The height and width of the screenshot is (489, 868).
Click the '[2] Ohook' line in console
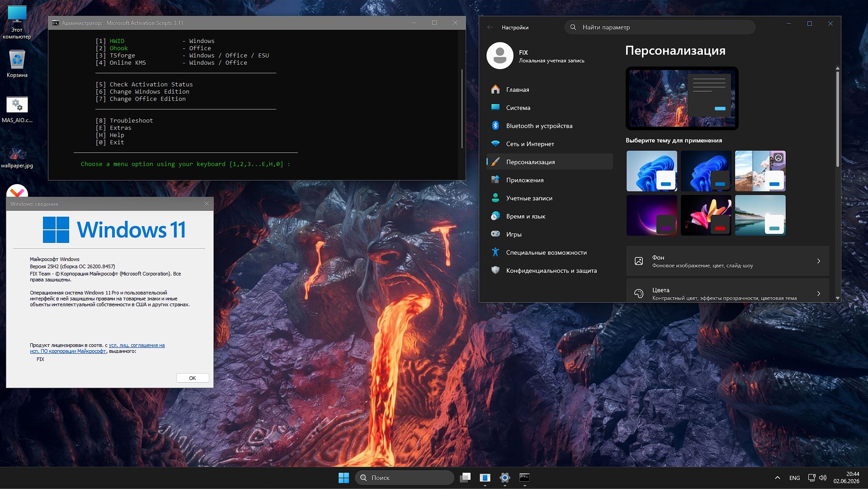(153, 48)
